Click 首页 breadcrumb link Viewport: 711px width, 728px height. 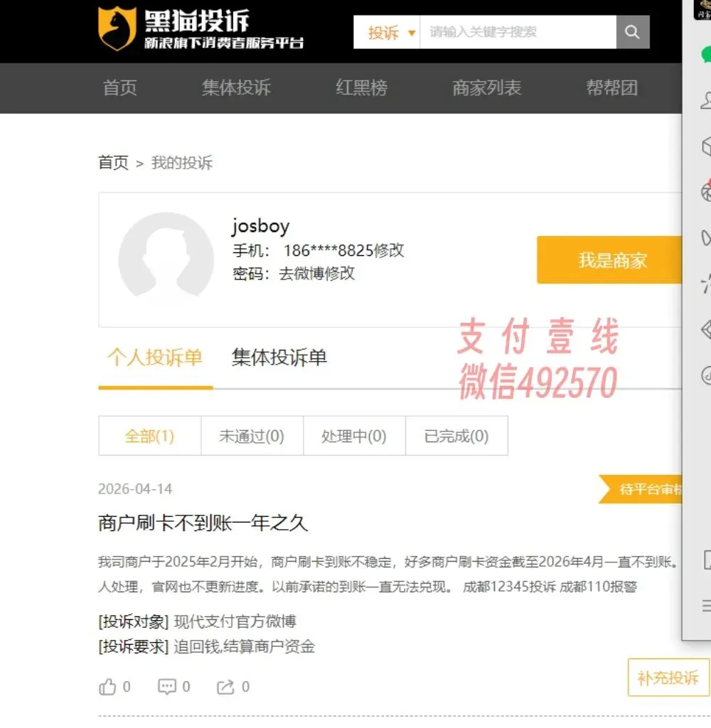point(113,163)
